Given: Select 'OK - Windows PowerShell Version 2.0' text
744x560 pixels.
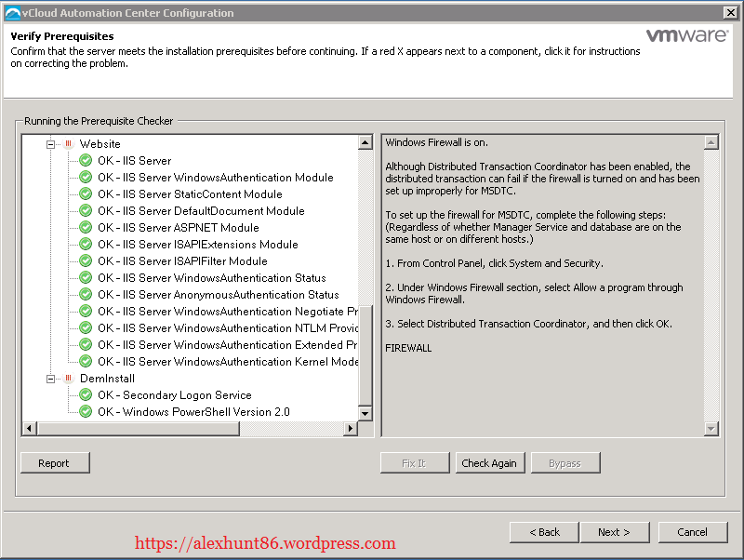Looking at the screenshot, I should (x=193, y=412).
